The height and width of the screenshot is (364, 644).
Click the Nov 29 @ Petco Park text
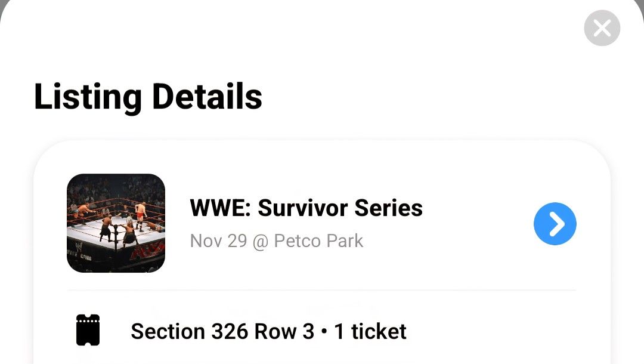pos(276,240)
